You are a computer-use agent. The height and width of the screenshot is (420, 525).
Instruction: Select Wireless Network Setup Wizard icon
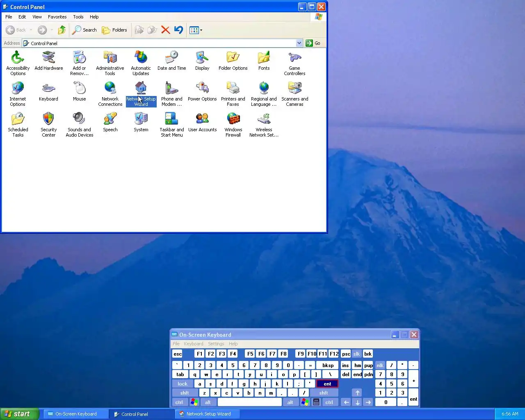[x=264, y=124]
